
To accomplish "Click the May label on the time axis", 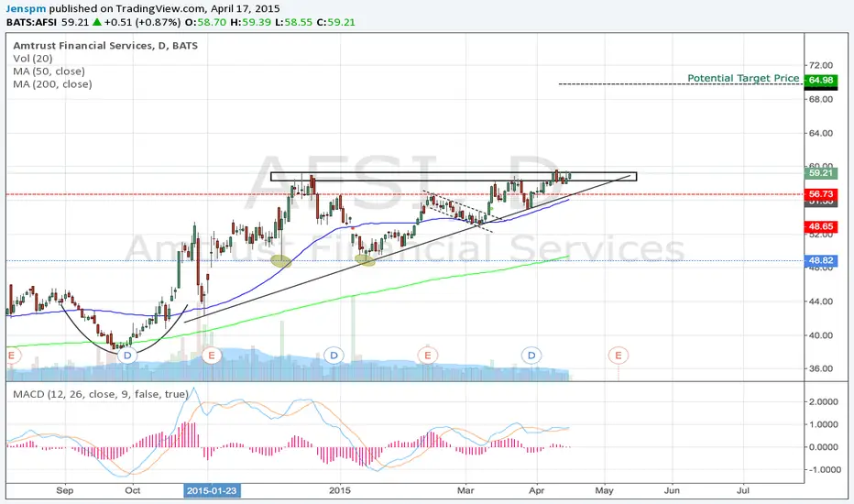I will tap(604, 490).
